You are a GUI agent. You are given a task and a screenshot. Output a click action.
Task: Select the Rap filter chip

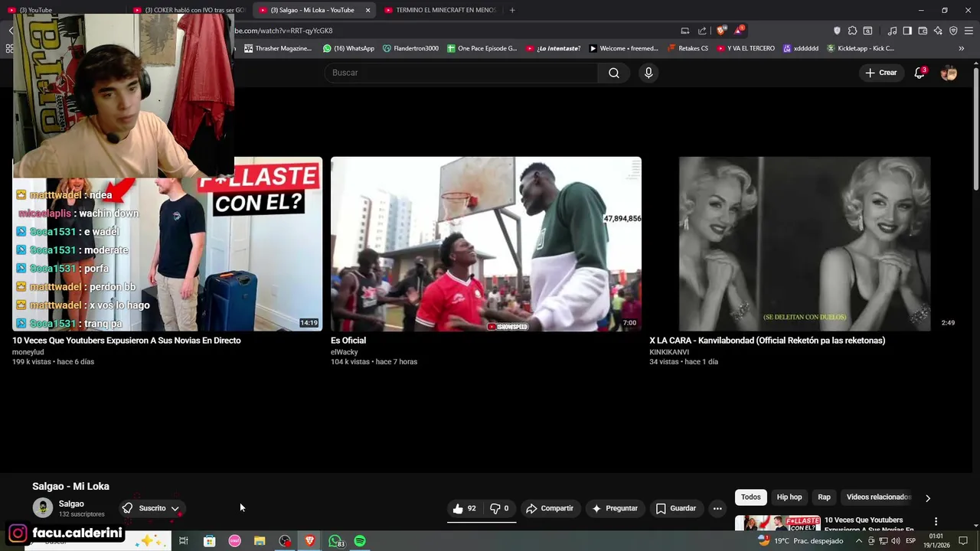(824, 497)
